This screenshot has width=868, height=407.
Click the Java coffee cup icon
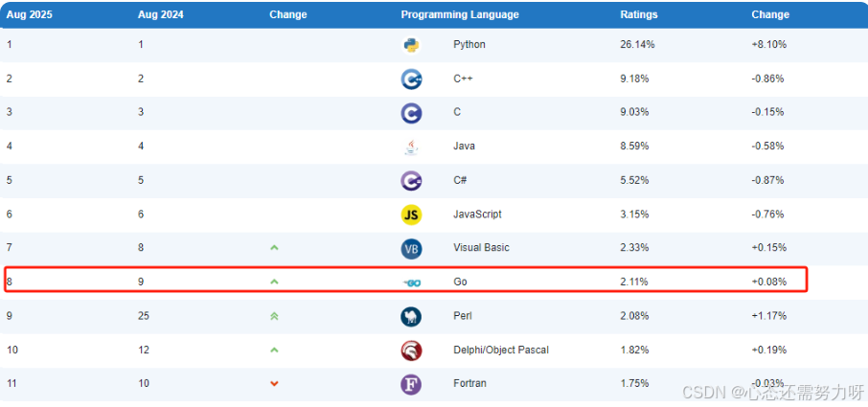pyautogui.click(x=411, y=147)
